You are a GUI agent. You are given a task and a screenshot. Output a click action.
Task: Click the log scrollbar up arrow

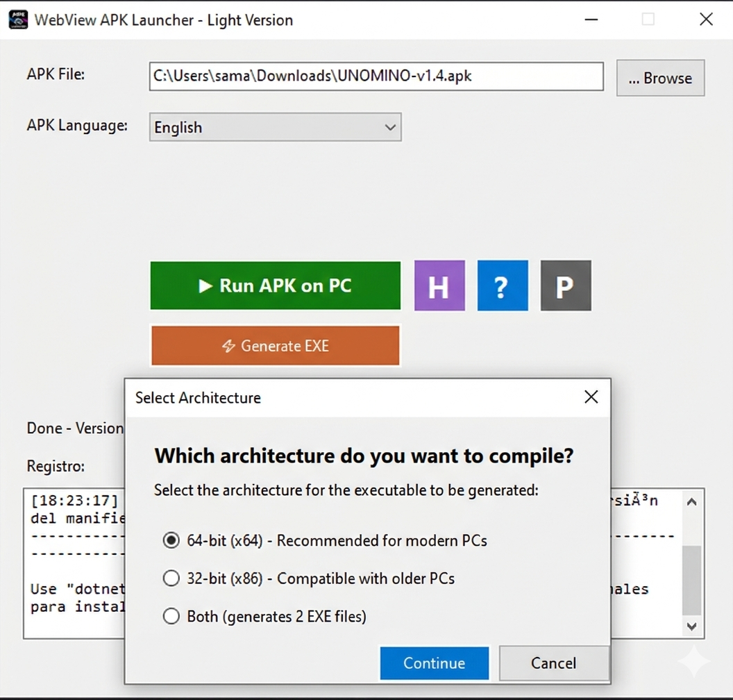[x=692, y=502]
